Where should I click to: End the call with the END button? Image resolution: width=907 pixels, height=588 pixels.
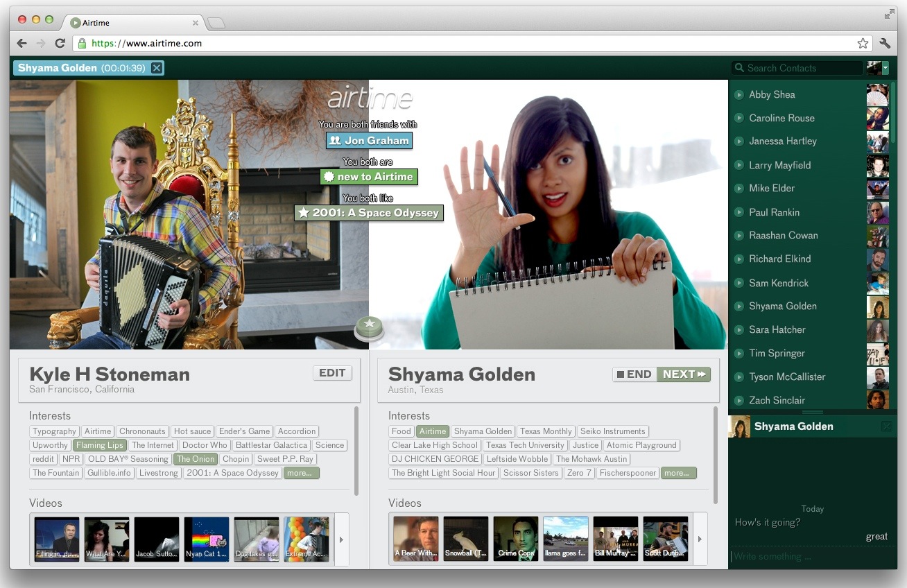[x=634, y=374]
